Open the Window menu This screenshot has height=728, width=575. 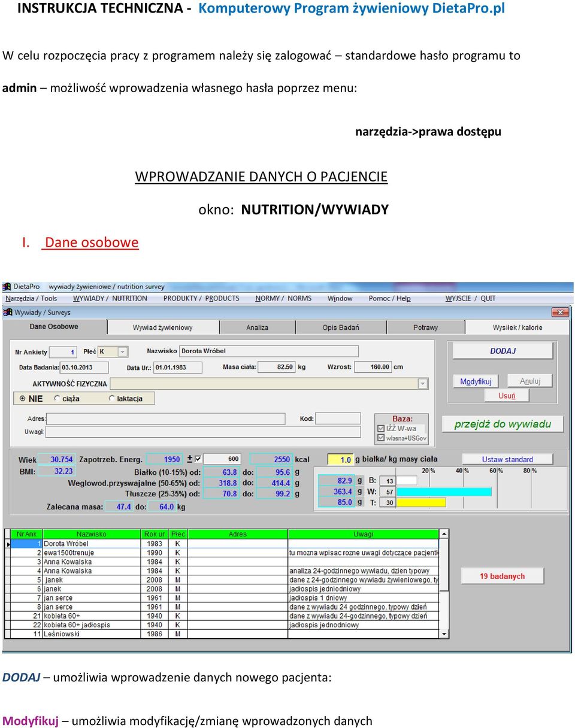click(x=340, y=298)
